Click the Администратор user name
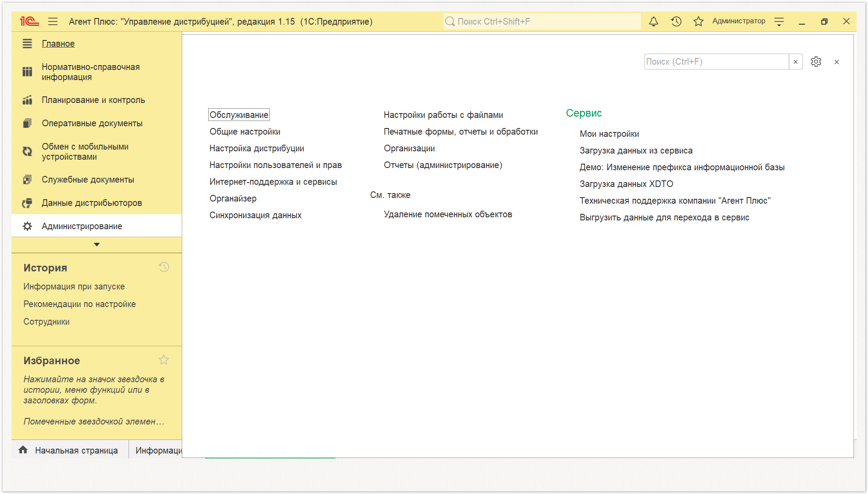 click(739, 21)
